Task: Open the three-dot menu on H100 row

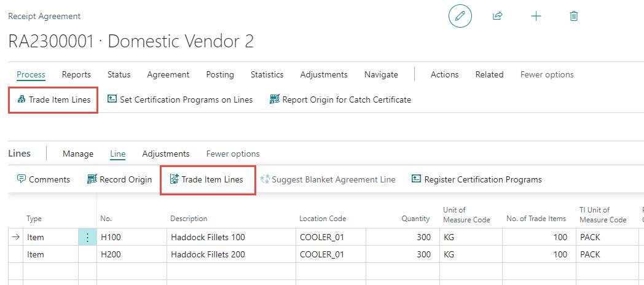Action: click(x=87, y=237)
